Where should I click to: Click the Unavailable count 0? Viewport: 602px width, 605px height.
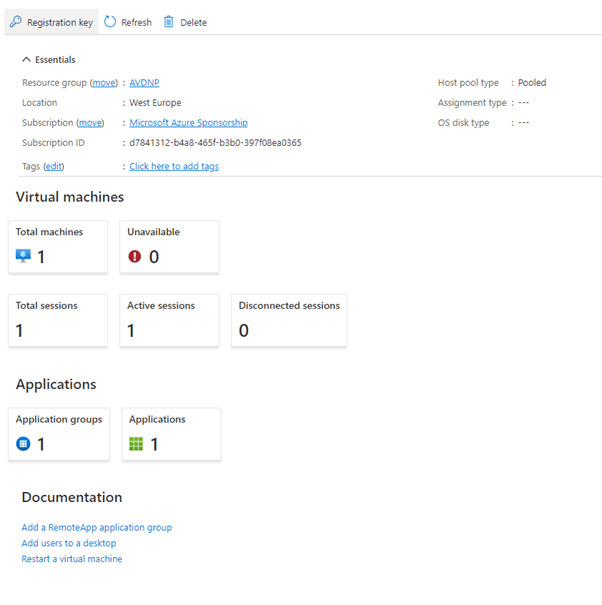[x=154, y=257]
